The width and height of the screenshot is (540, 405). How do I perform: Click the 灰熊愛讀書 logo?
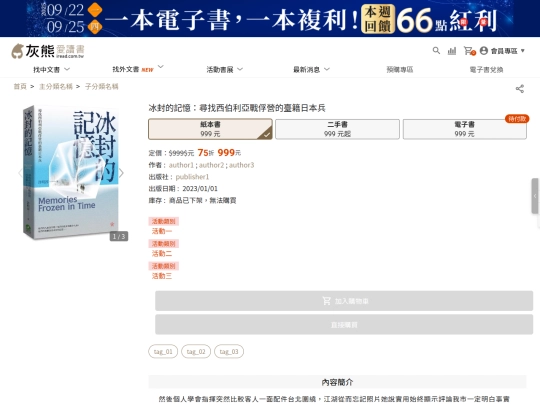point(48,51)
